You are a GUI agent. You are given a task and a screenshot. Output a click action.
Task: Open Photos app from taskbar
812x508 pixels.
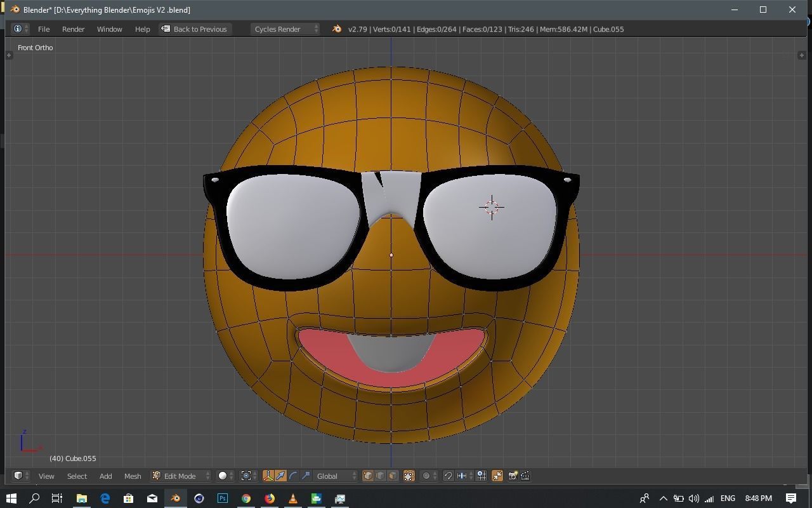(x=339, y=498)
